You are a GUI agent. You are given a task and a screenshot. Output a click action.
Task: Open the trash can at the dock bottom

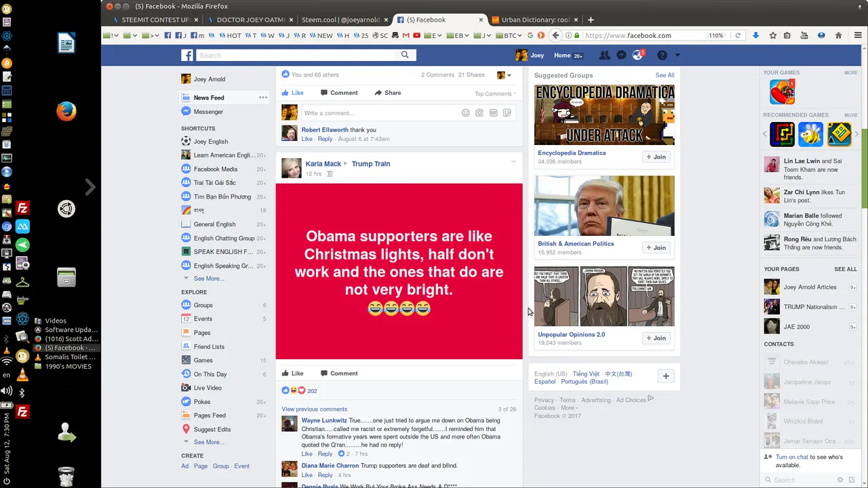pyautogui.click(x=66, y=476)
